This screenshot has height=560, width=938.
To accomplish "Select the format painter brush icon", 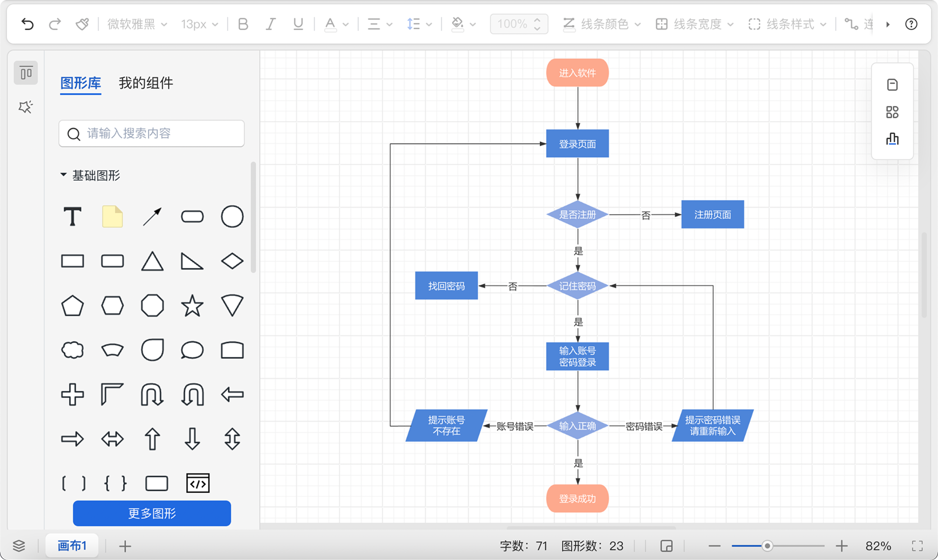I will click(82, 24).
